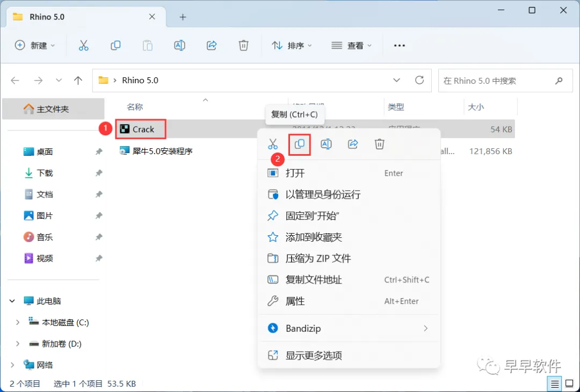Switch to the details view in the status bar
This screenshot has height=392, width=580.
point(555,384)
